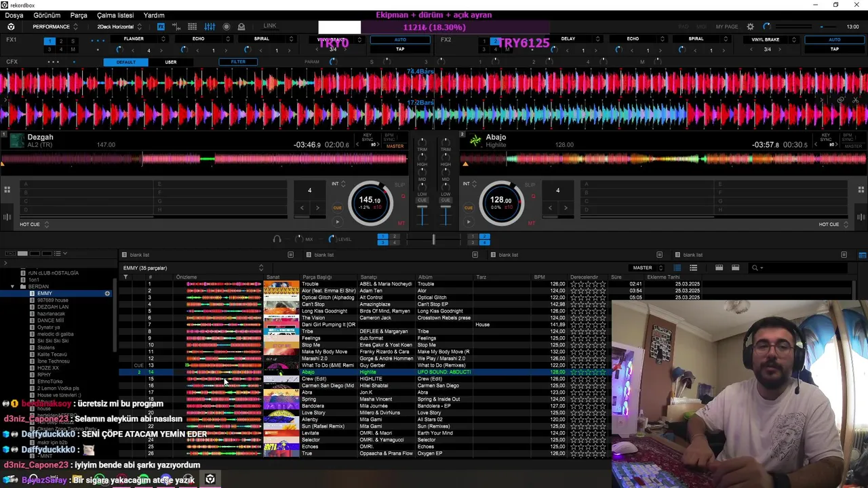Show the sampler grid panel icon
Viewport: 868px width, 488px height.
coord(192,26)
